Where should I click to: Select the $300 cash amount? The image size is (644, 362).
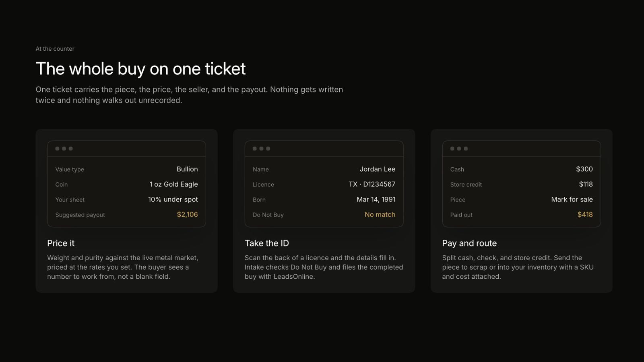(584, 169)
